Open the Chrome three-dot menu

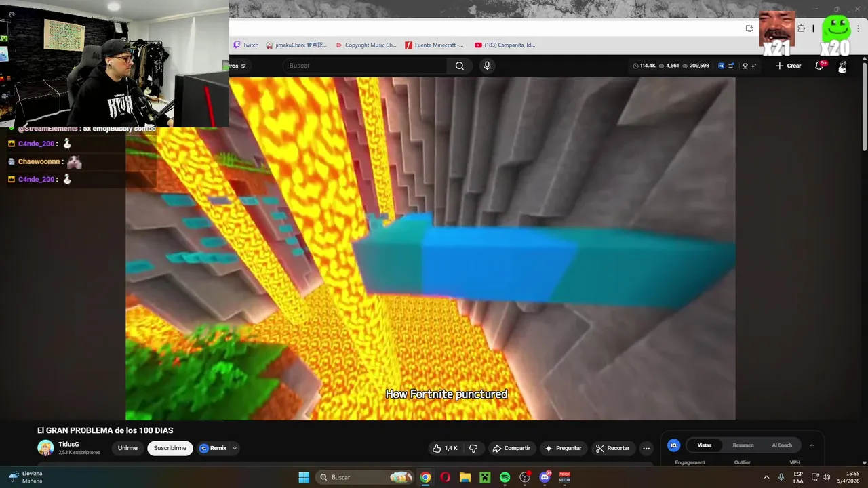pyautogui.click(x=857, y=28)
